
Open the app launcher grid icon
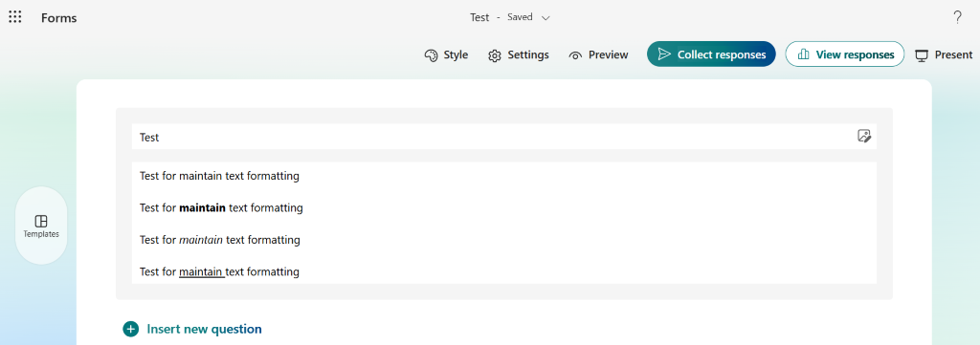[x=15, y=17]
